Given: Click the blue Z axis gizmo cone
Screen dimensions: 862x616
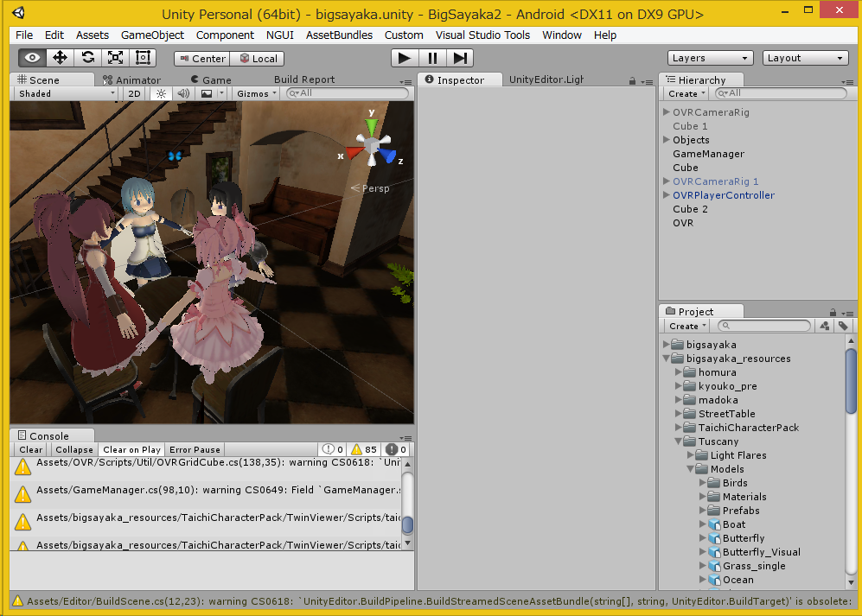Looking at the screenshot, I should coord(388,156).
